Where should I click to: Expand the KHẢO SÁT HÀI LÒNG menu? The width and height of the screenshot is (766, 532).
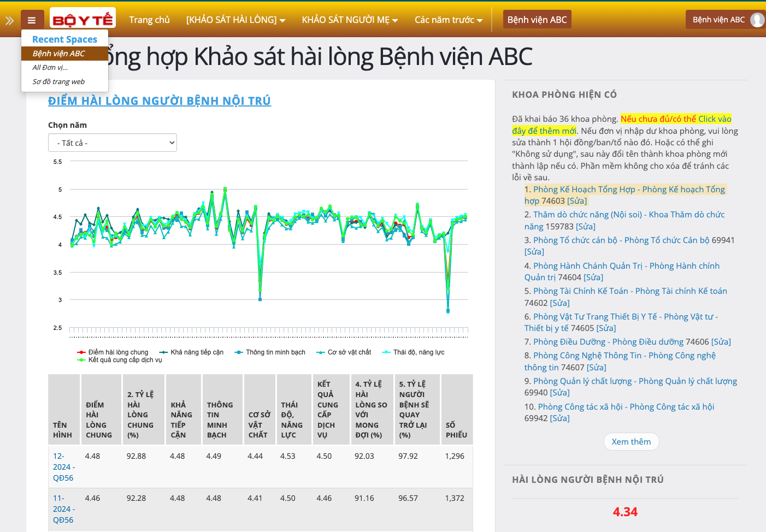pyautogui.click(x=235, y=20)
